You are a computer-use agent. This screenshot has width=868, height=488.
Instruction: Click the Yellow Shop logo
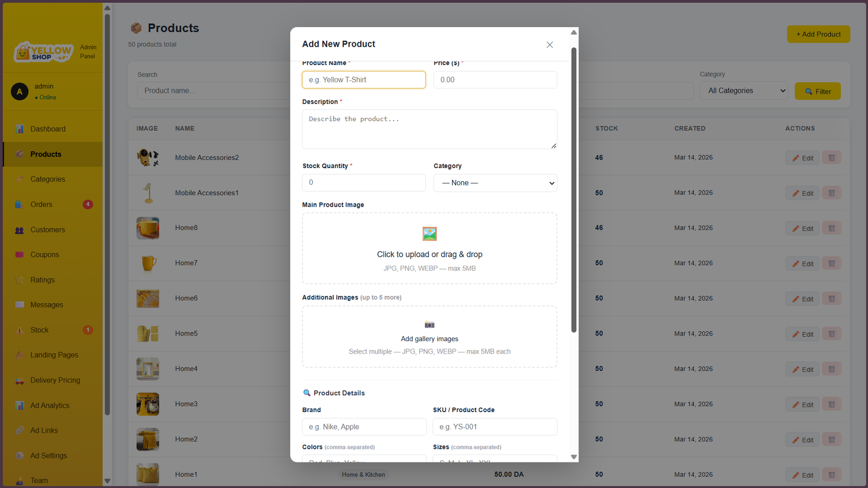43,52
